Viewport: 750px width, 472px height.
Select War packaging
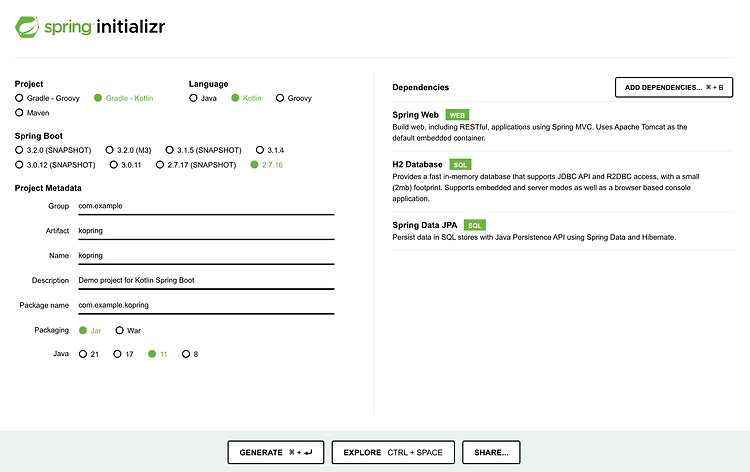(x=128, y=330)
